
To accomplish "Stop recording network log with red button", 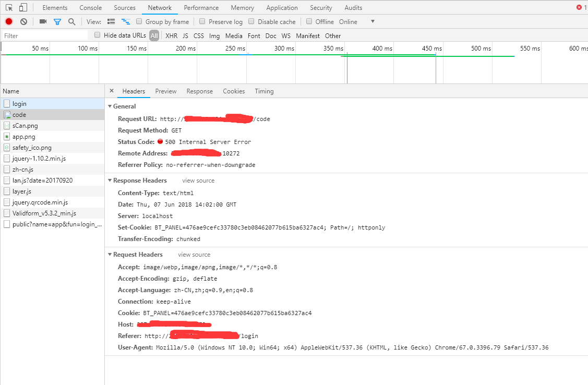I will point(9,21).
